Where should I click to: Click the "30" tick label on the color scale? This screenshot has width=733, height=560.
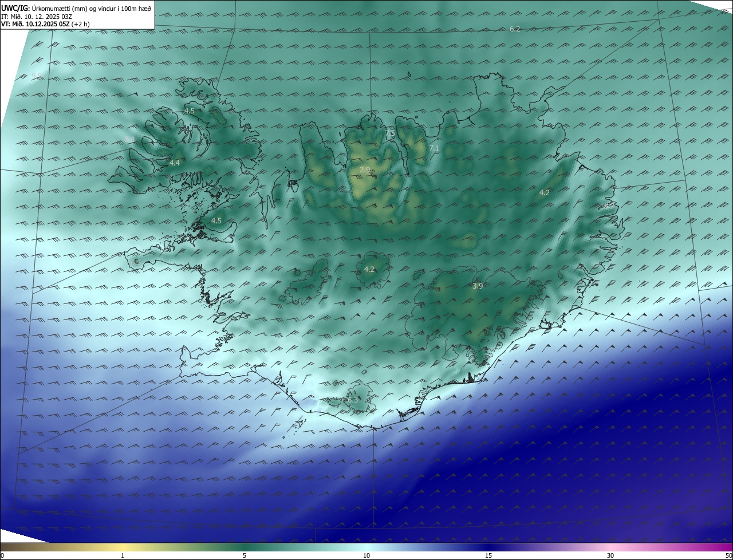[610, 555]
